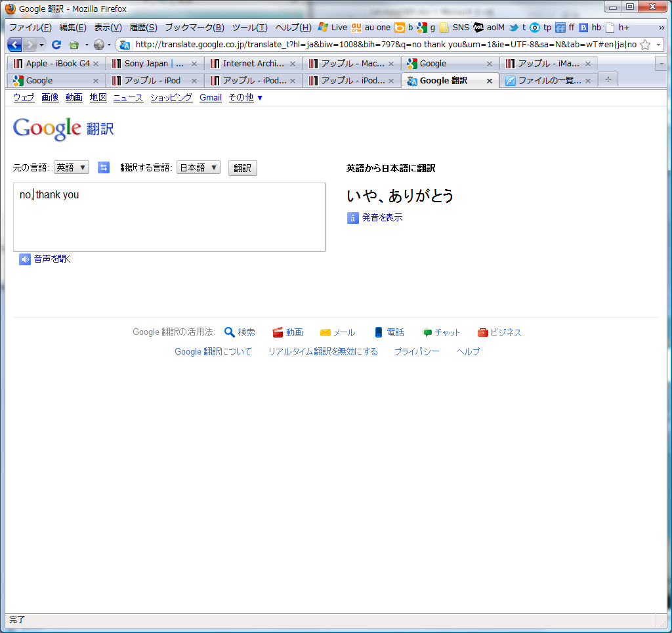
Task: Expand the その他 menu arrow
Action: (x=260, y=98)
